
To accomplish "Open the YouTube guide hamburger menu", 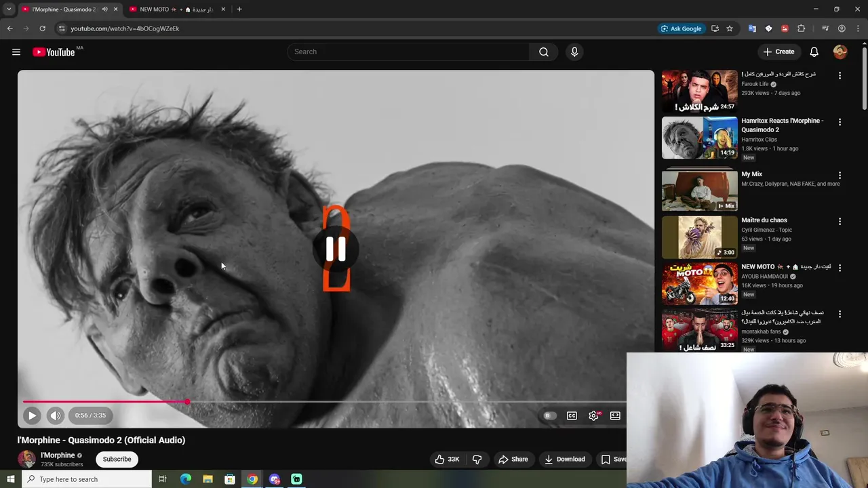I will [16, 52].
